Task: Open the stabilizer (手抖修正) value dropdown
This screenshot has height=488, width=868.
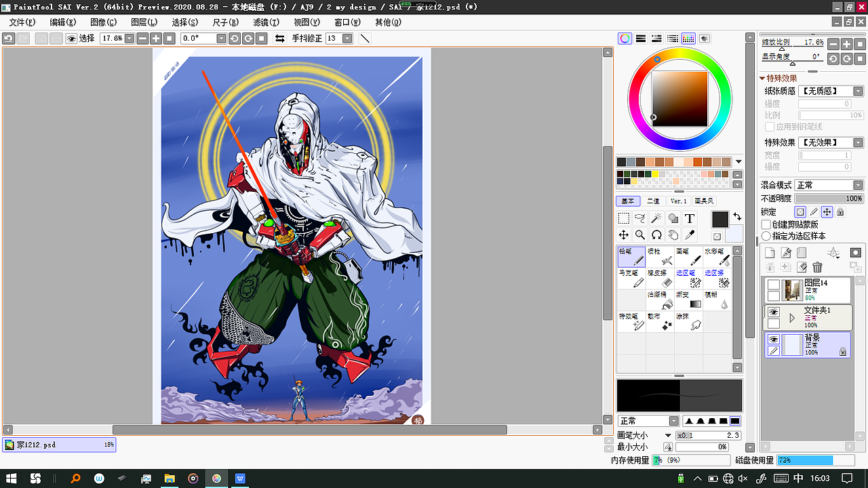Action: pos(348,39)
